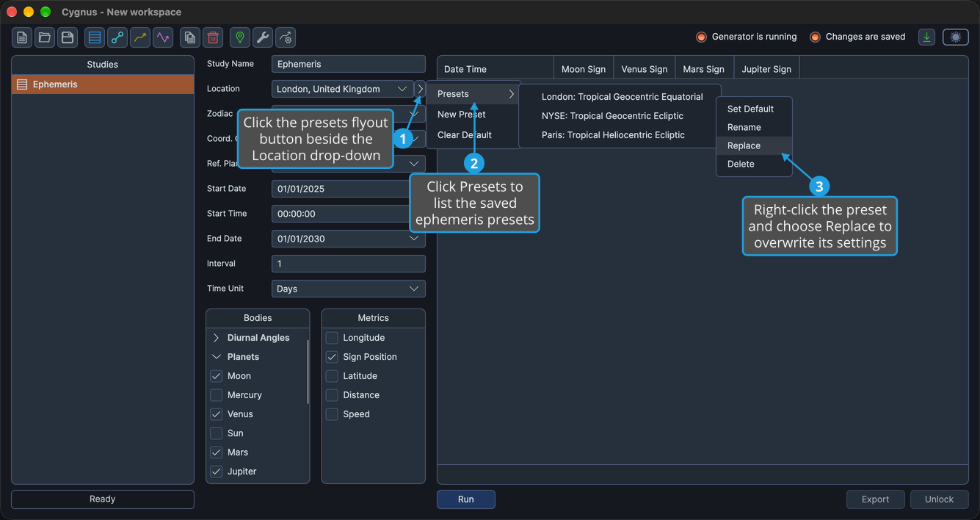
Task: Click the Date Time column header
Action: [x=496, y=69]
